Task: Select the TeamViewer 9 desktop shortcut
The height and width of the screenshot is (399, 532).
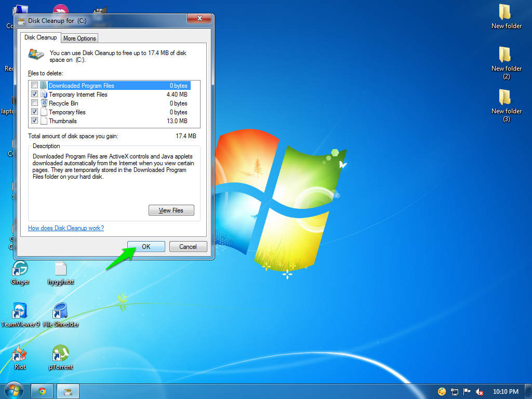Action: (20, 314)
